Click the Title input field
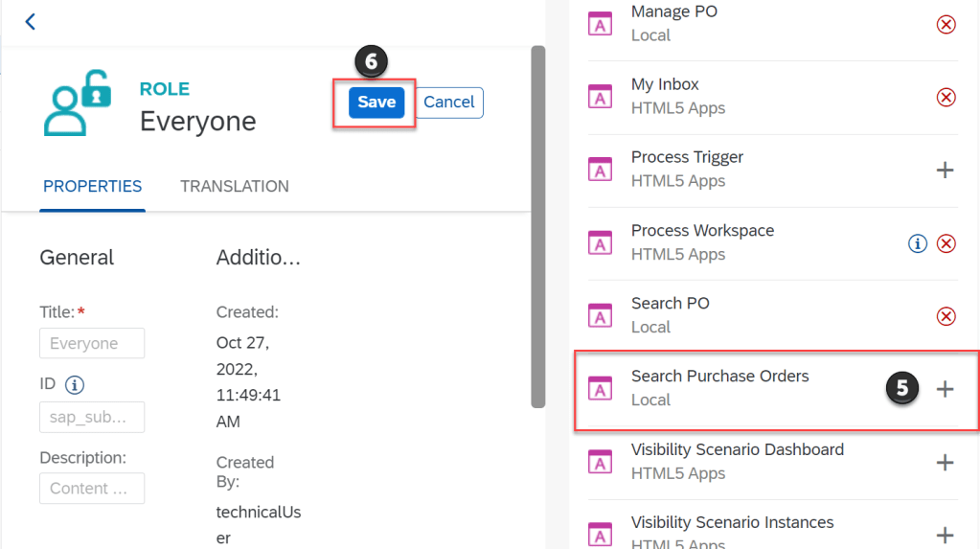 tap(92, 343)
